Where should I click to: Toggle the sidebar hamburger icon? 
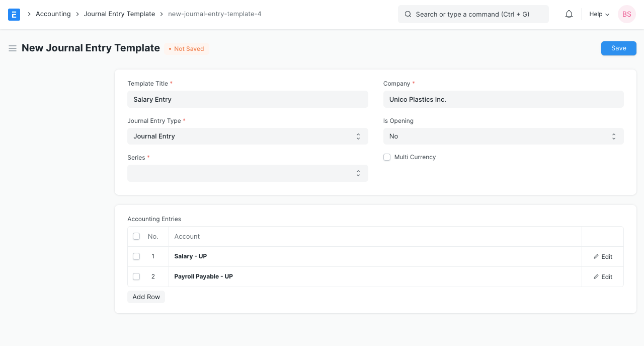(13, 48)
